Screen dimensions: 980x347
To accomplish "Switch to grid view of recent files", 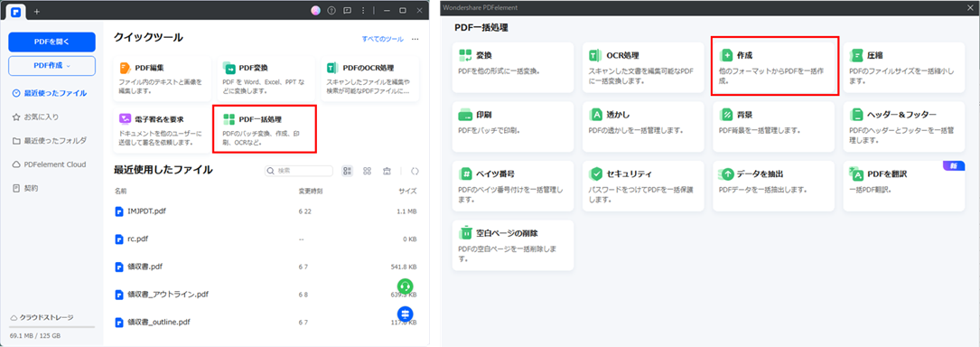I will coord(368,171).
